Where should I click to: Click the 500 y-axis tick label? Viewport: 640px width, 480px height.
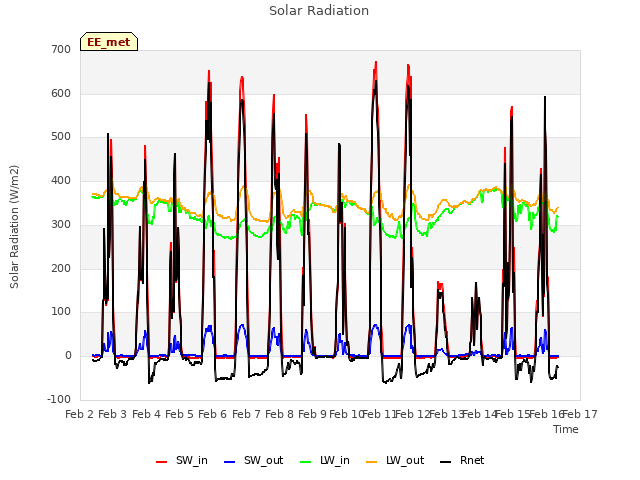point(61,137)
